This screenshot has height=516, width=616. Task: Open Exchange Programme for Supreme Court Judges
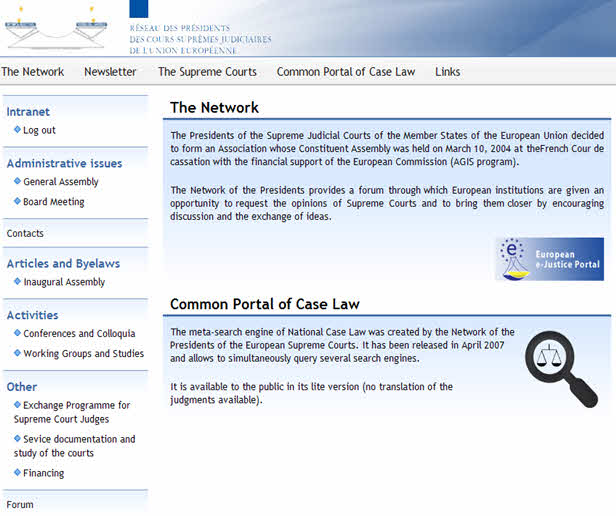[x=72, y=412]
